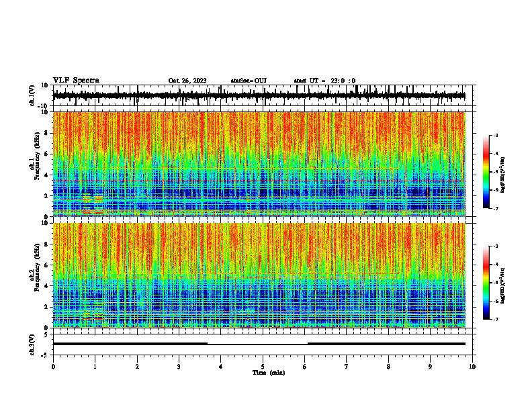Select the date text "Oct. 26, 2023"
The image size is (532, 411).
[x=187, y=81]
